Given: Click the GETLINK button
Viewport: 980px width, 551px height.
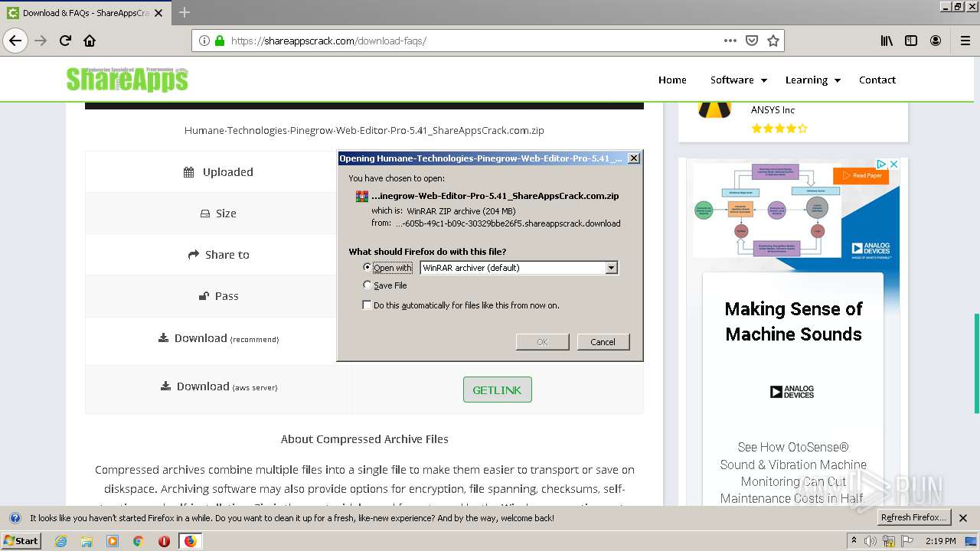Looking at the screenshot, I should point(497,390).
